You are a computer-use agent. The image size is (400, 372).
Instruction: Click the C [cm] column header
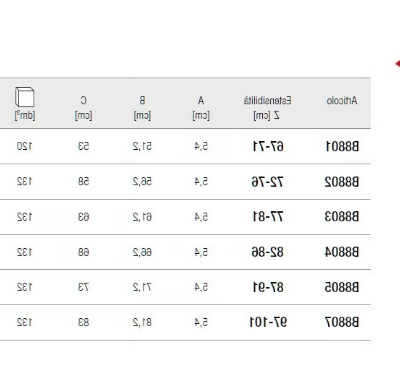83,108
